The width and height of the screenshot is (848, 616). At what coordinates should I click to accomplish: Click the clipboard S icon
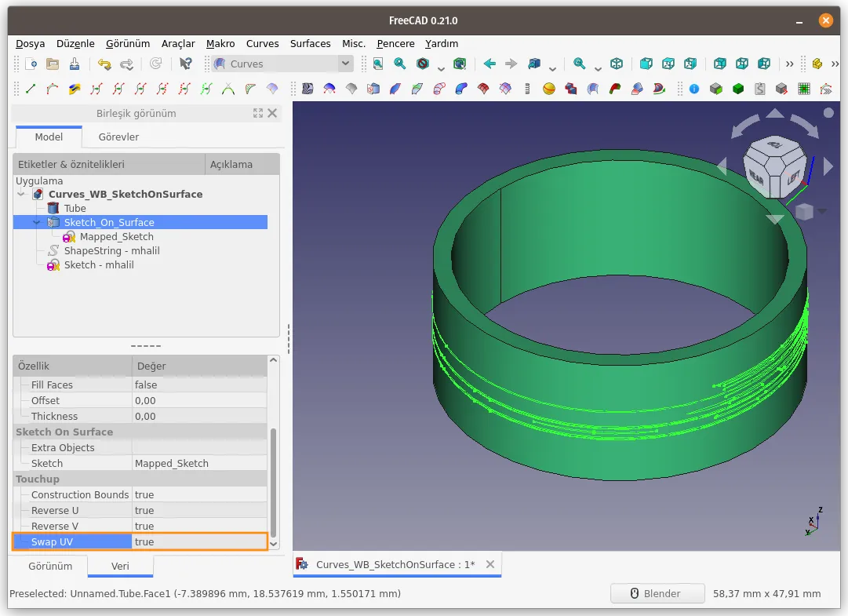[x=760, y=89]
